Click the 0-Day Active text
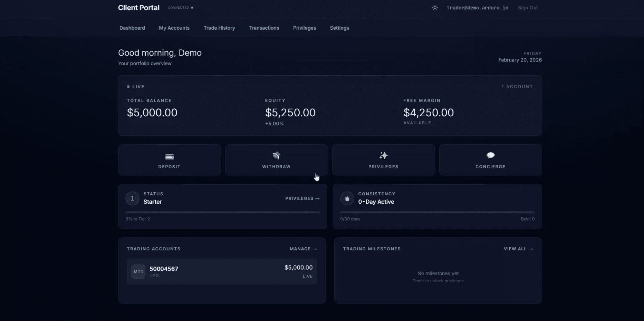644x321 pixels. pyautogui.click(x=376, y=202)
